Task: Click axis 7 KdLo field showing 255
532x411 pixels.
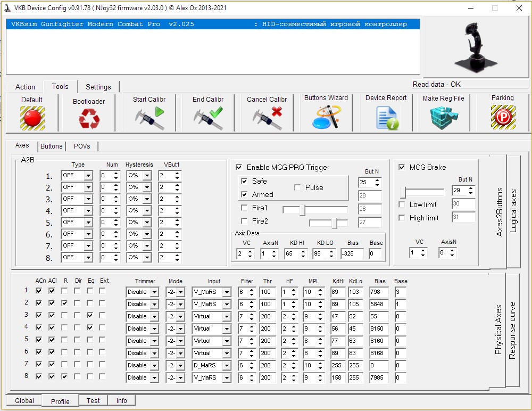Action: [x=355, y=366]
